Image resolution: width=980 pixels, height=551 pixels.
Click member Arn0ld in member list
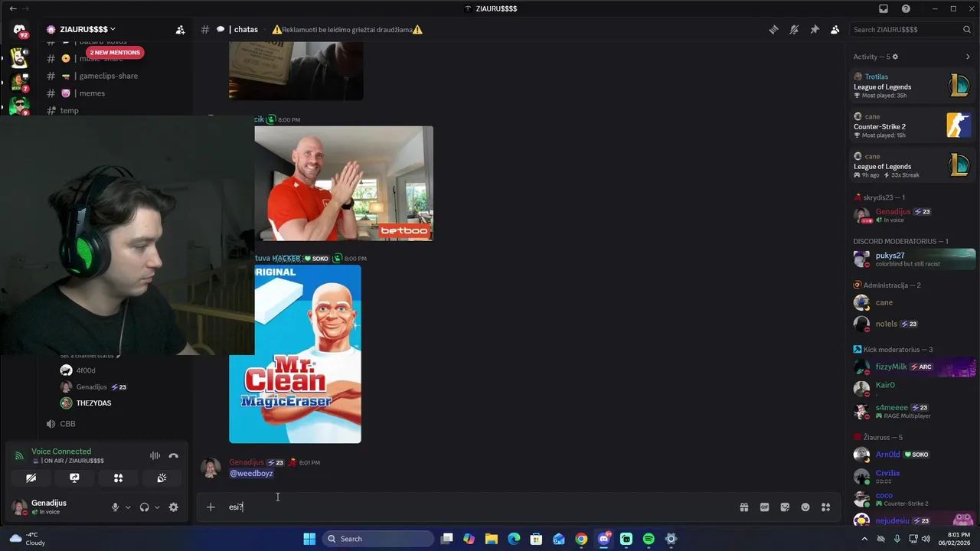tap(913, 455)
